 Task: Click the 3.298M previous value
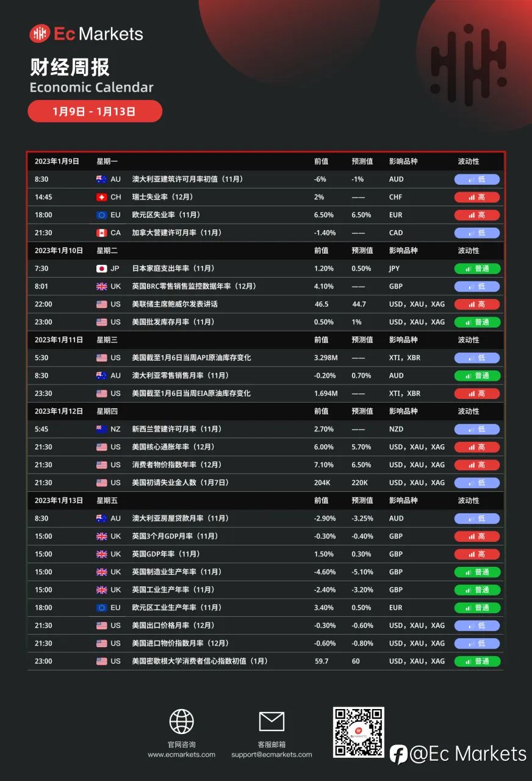(326, 358)
